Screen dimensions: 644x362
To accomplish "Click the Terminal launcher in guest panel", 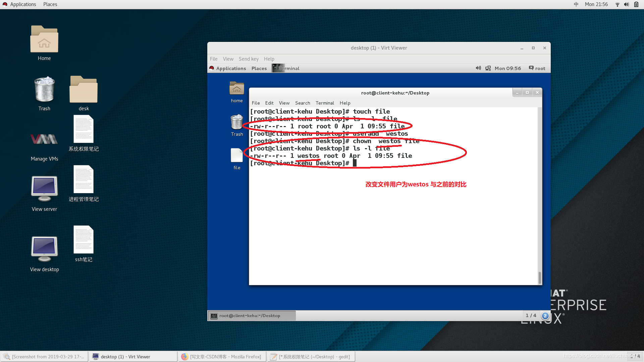I will pos(286,68).
